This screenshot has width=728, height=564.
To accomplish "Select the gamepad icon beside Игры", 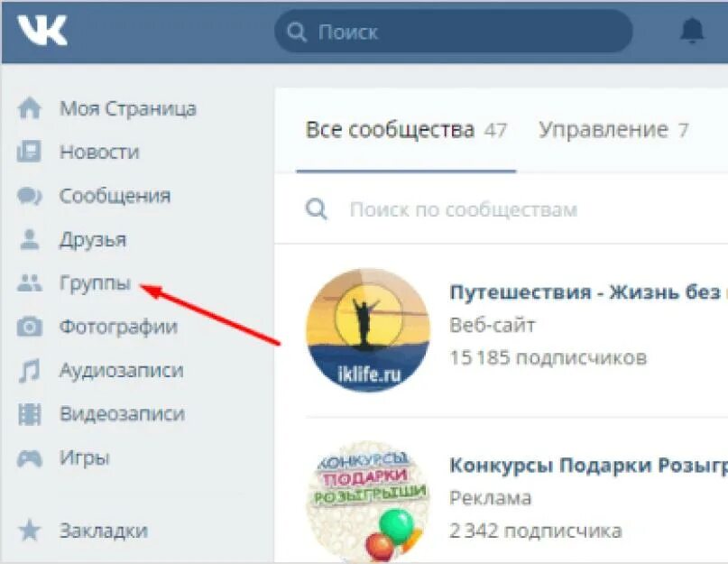I will click(28, 458).
